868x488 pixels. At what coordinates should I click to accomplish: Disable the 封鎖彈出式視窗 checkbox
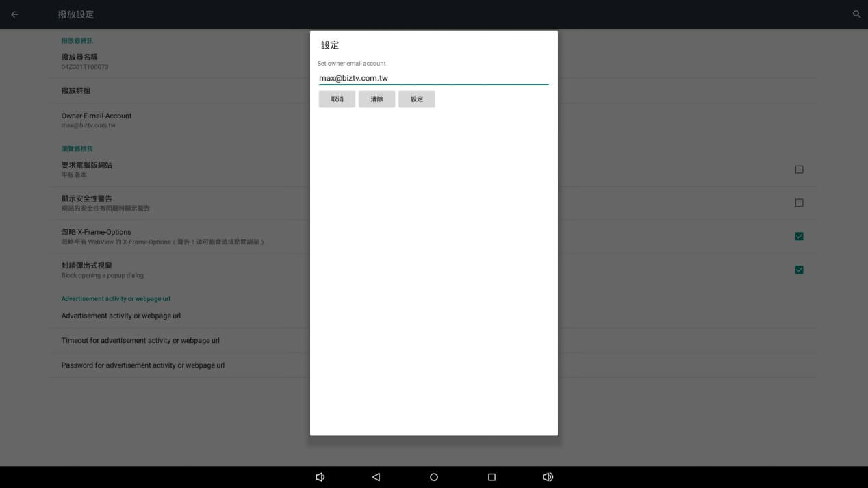coord(799,270)
